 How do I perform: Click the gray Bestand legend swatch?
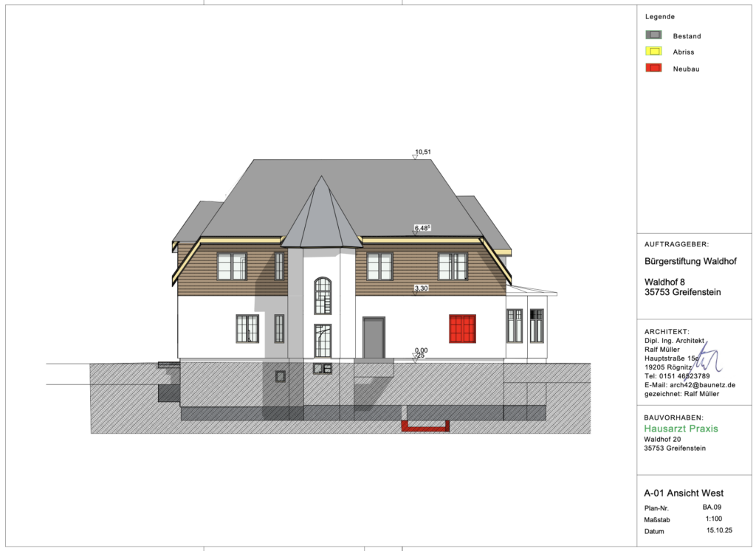click(654, 35)
